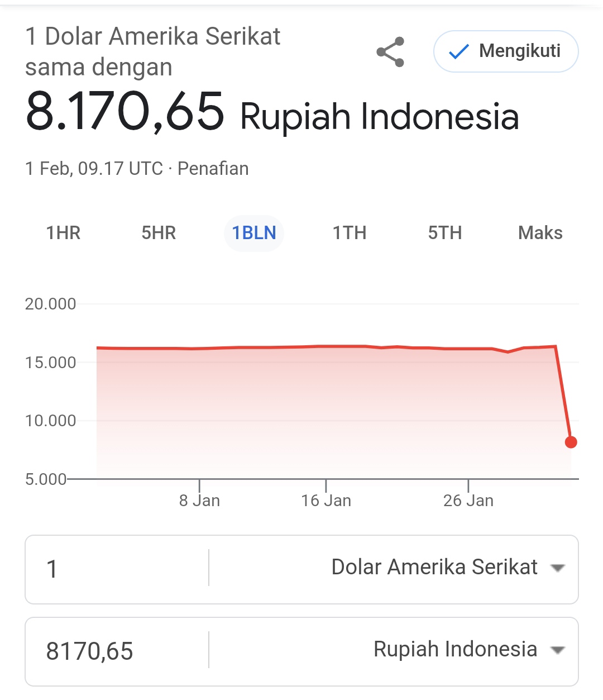Expand the Rupiah Indonesia dropdown arrow
The image size is (603, 700).
[x=557, y=650]
